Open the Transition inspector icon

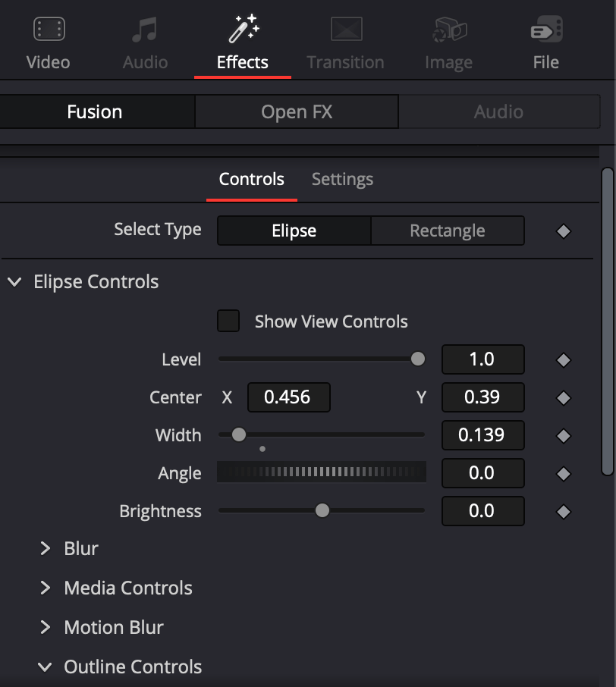tap(347, 29)
